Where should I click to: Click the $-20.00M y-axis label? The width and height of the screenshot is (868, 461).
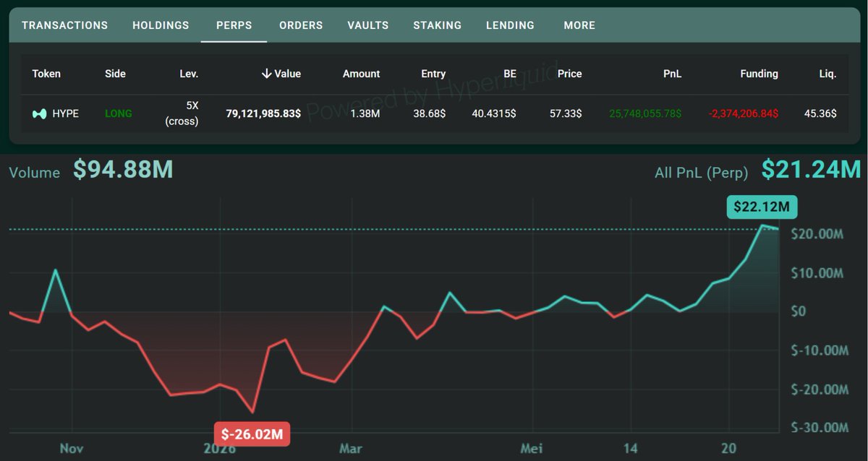pyautogui.click(x=820, y=389)
